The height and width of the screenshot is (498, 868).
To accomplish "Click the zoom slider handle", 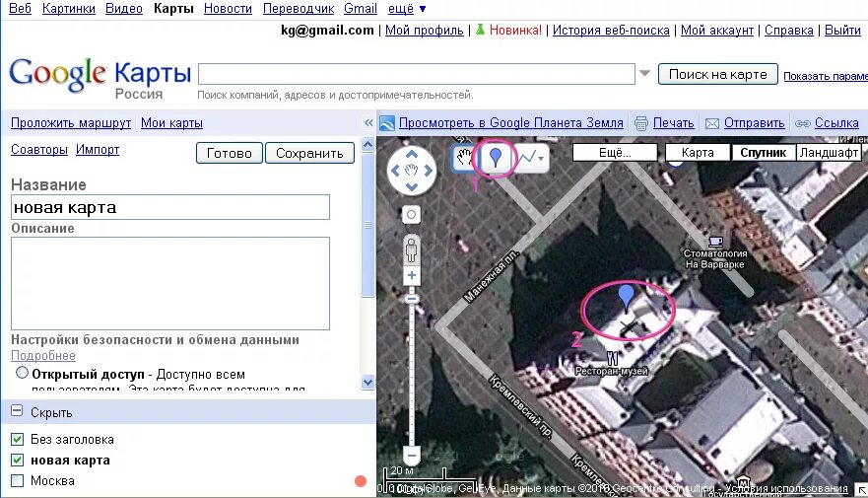I will (x=411, y=299).
